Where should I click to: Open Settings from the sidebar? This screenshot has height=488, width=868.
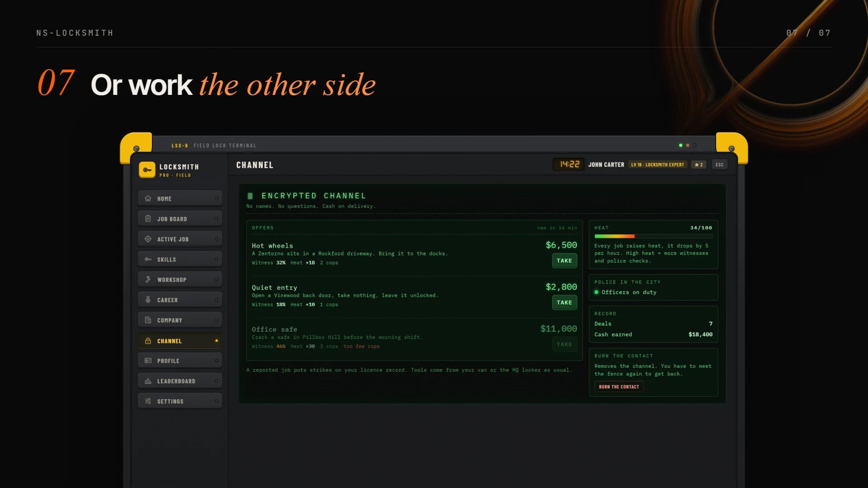180,401
